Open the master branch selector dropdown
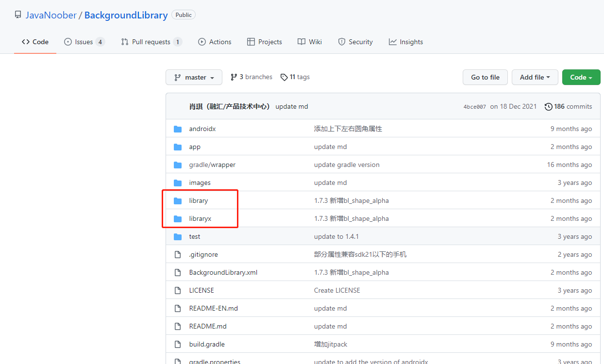This screenshot has width=604, height=364. [x=194, y=77]
